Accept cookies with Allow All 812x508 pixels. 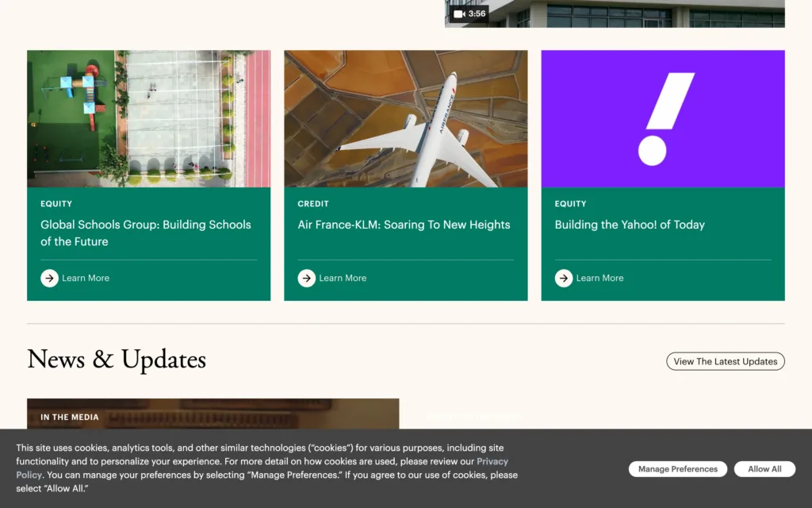(764, 469)
